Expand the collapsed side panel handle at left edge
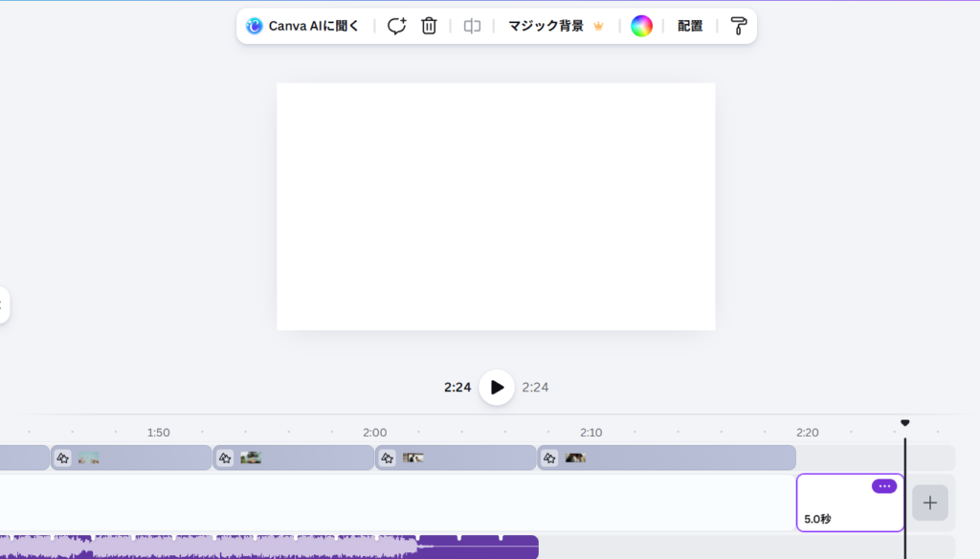 click(x=3, y=305)
